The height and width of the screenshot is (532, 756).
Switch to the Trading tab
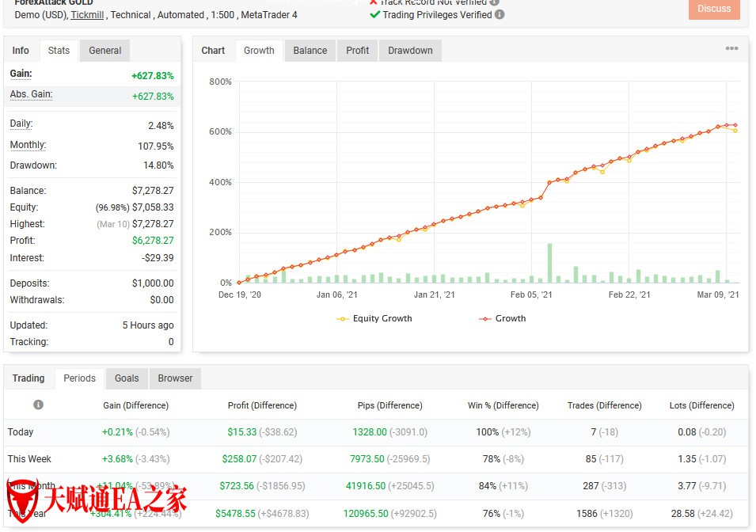(28, 378)
